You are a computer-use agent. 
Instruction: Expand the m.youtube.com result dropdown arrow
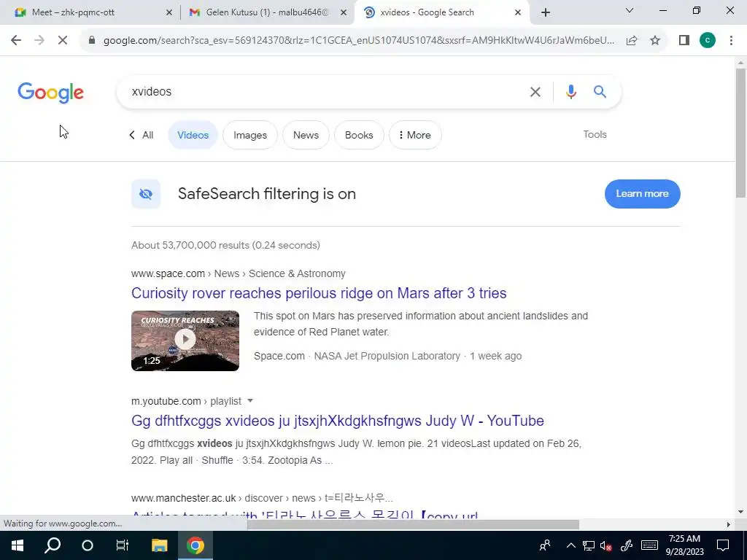point(250,401)
